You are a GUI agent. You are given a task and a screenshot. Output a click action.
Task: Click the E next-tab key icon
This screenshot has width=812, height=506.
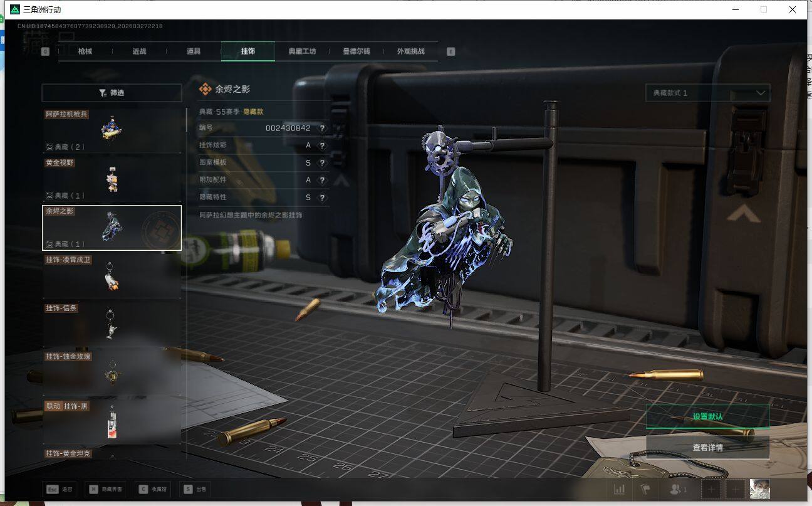[x=451, y=51]
